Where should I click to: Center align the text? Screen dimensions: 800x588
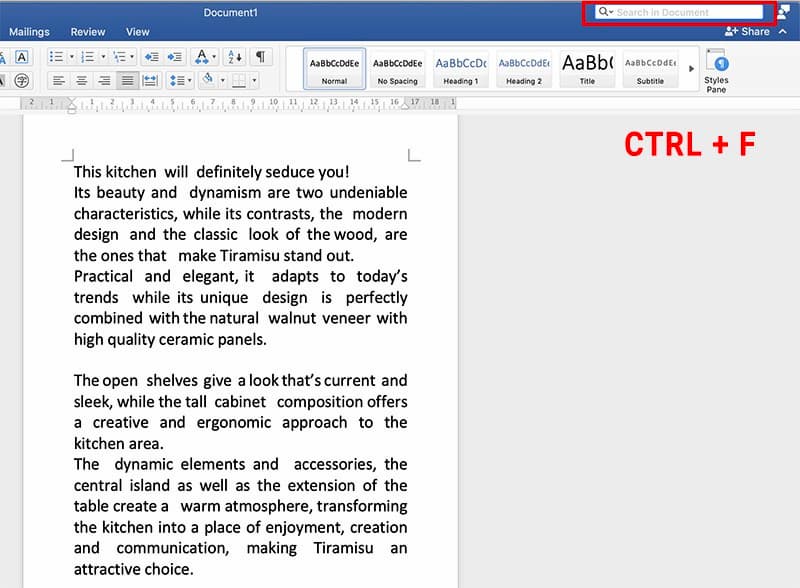tap(81, 81)
